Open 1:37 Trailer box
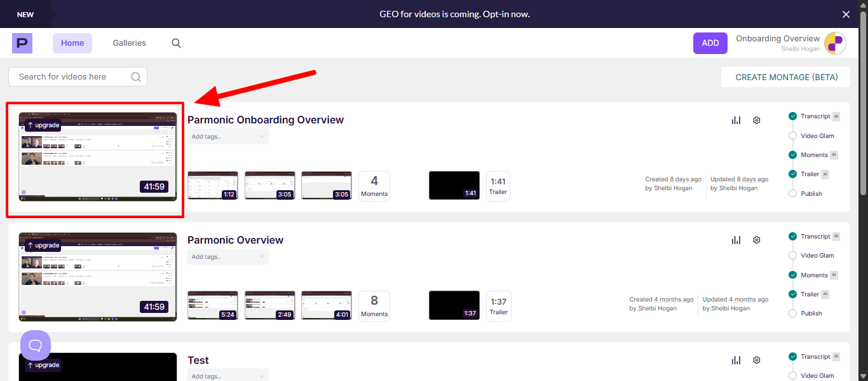This screenshot has height=381, width=868. pos(498,306)
